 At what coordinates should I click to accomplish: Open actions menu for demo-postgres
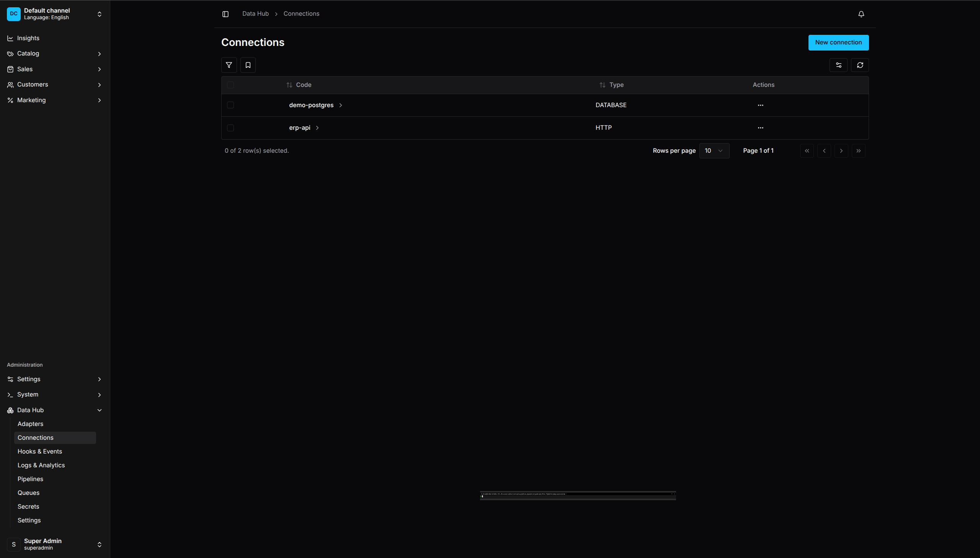coord(760,105)
